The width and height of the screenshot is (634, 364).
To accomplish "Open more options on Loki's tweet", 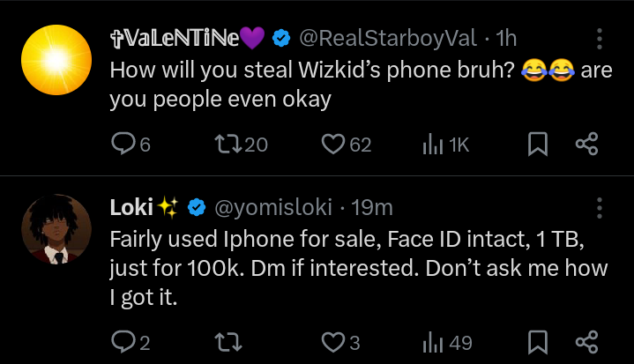I will [600, 208].
